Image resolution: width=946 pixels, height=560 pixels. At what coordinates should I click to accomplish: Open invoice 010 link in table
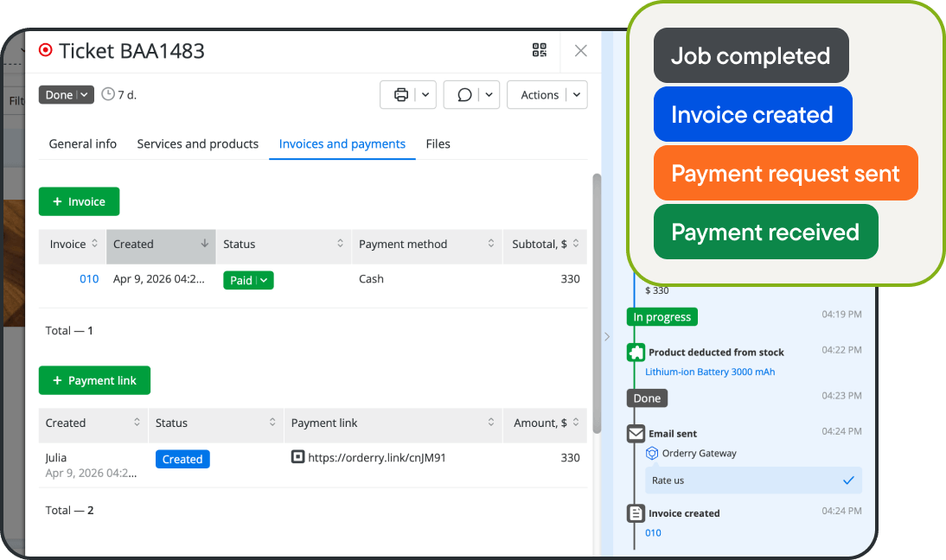pos(89,279)
